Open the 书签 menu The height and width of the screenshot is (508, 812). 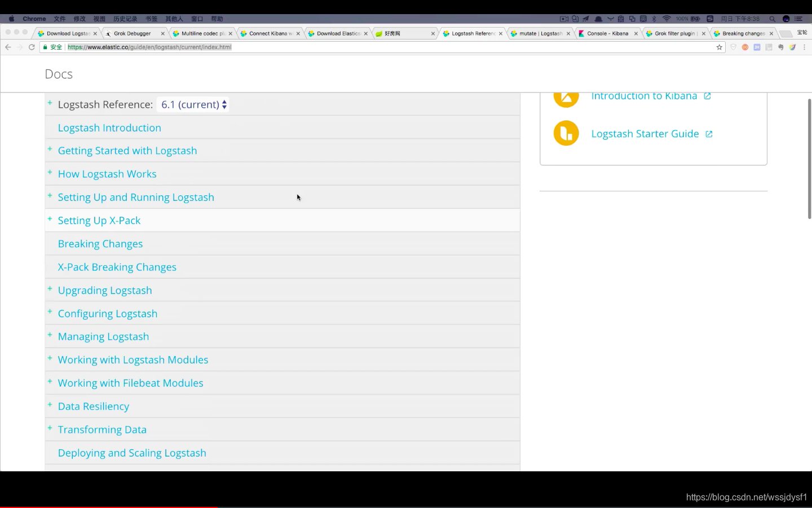pos(151,19)
